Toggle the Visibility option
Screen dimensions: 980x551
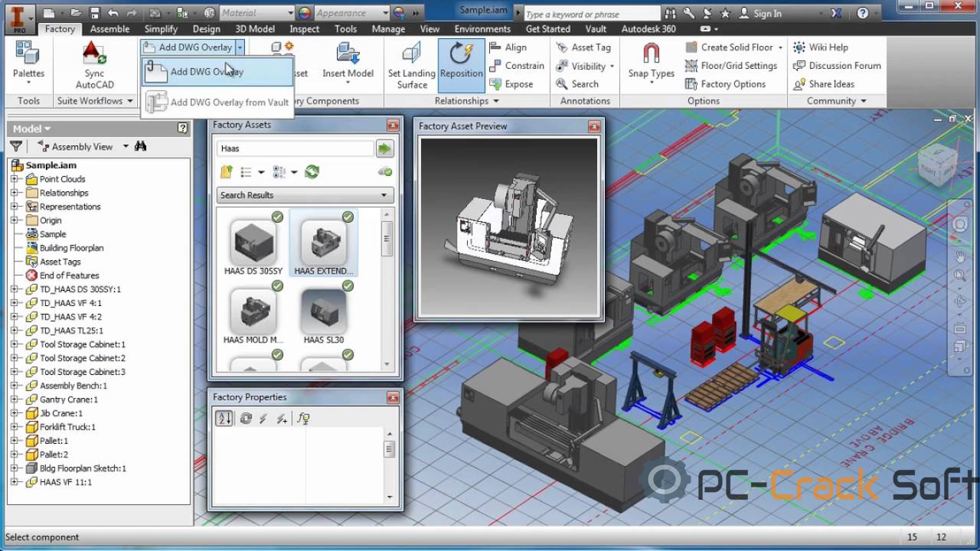click(x=584, y=66)
